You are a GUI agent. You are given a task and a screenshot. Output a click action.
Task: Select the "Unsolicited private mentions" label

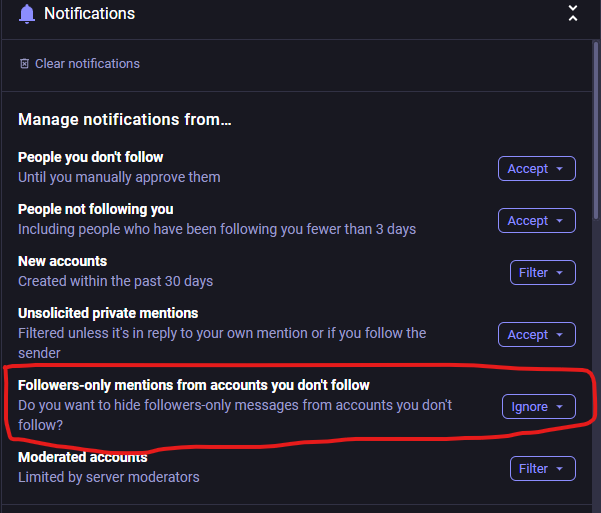tap(108, 313)
